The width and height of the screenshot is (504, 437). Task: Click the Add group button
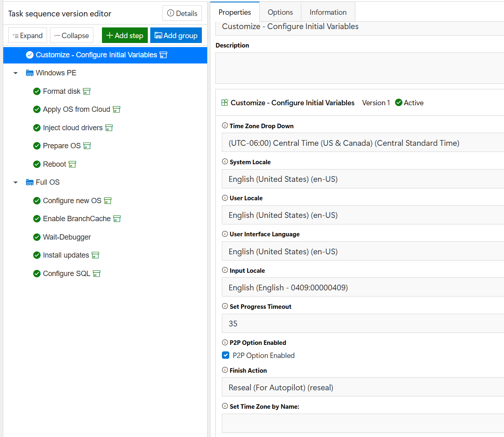(176, 36)
